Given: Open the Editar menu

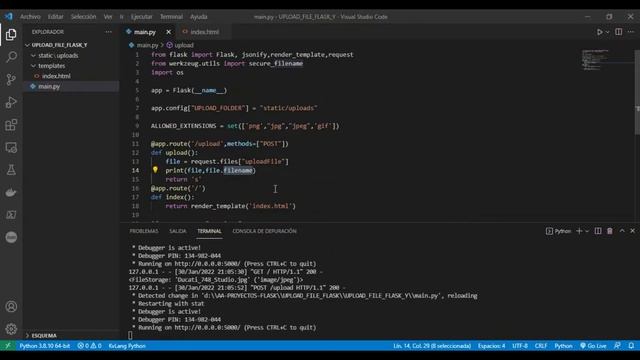Looking at the screenshot, I should [56, 17].
